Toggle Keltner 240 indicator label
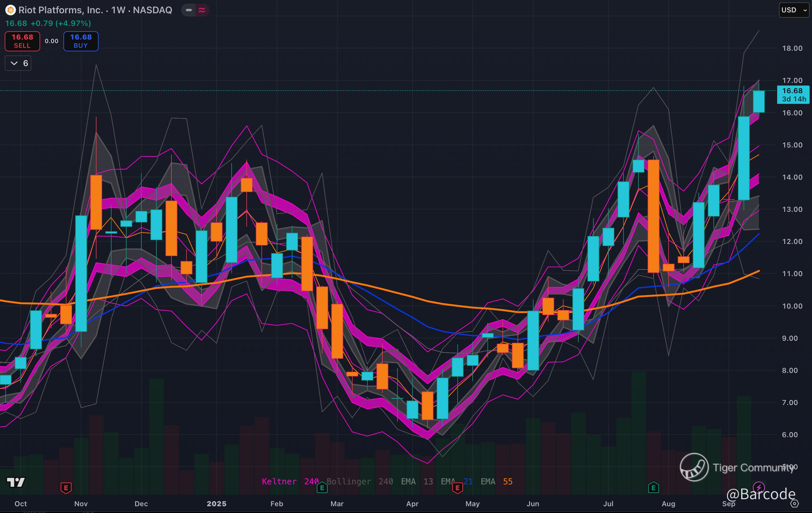 [290, 481]
